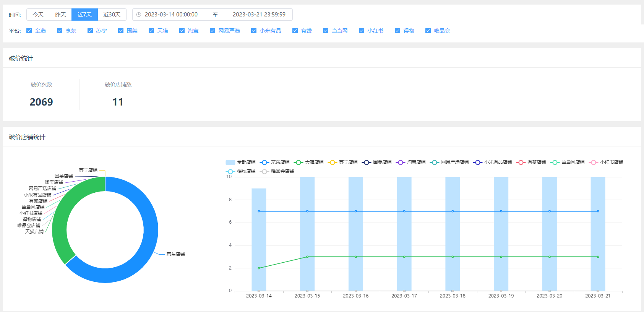The height and width of the screenshot is (312, 644).
Task: Toggle 有赞店铺 legend line series
Action: click(x=531, y=162)
